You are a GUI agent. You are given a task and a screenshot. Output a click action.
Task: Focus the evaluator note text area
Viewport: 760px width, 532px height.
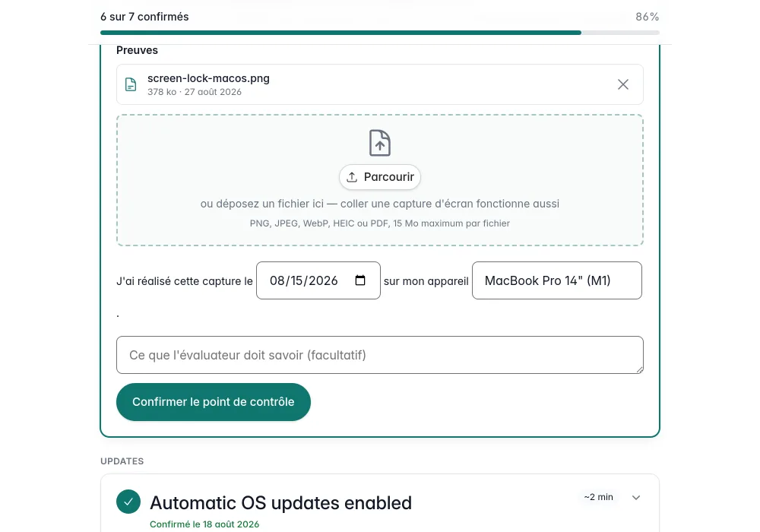click(x=379, y=355)
